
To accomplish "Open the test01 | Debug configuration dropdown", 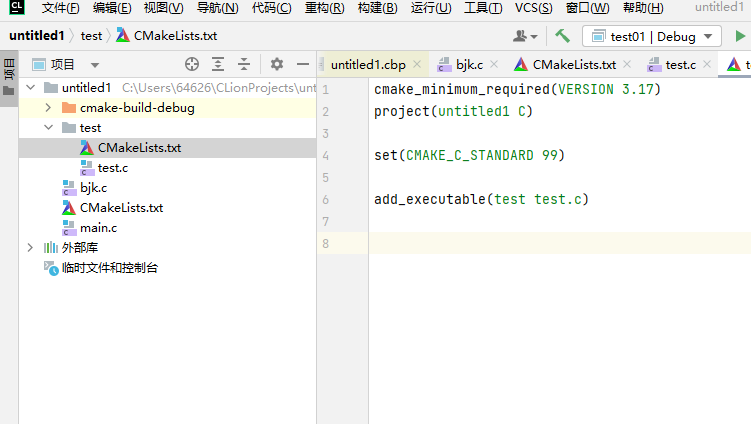I will click(652, 36).
